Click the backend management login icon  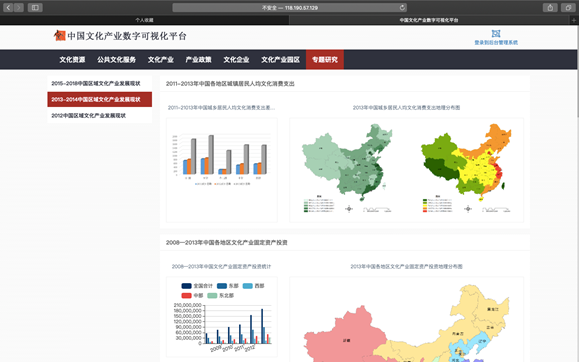[x=496, y=34]
